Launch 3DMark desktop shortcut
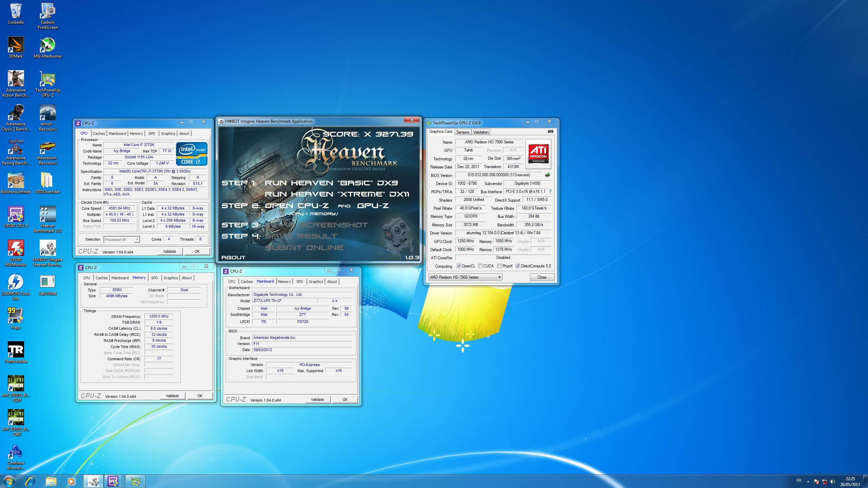The image size is (868, 488). pyautogui.click(x=16, y=47)
